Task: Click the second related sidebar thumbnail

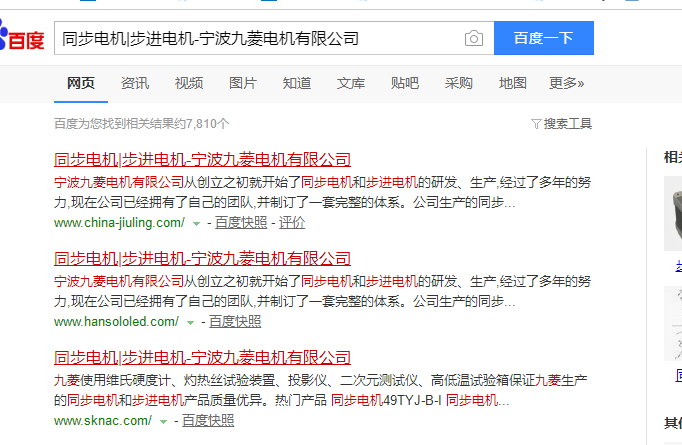Action: coord(673,323)
